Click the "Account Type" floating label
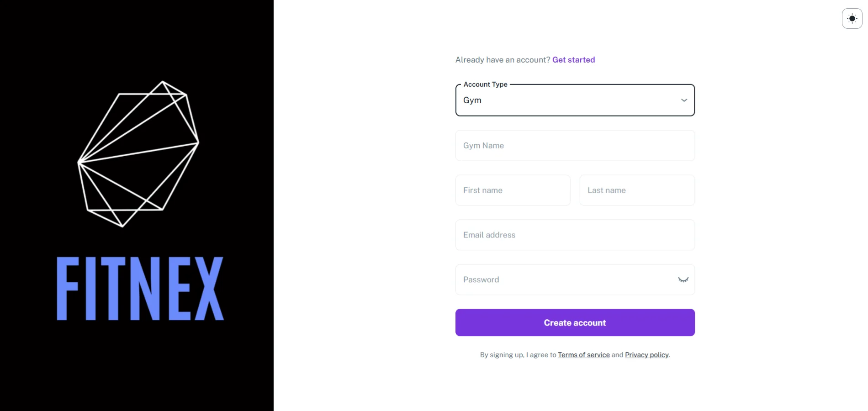The image size is (868, 411). (x=485, y=84)
